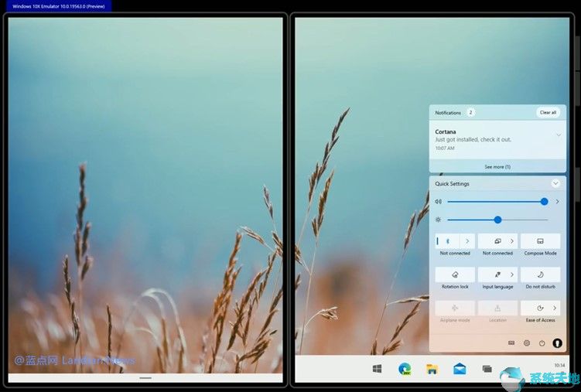Expand Bluetooth device list chevron

click(467, 241)
